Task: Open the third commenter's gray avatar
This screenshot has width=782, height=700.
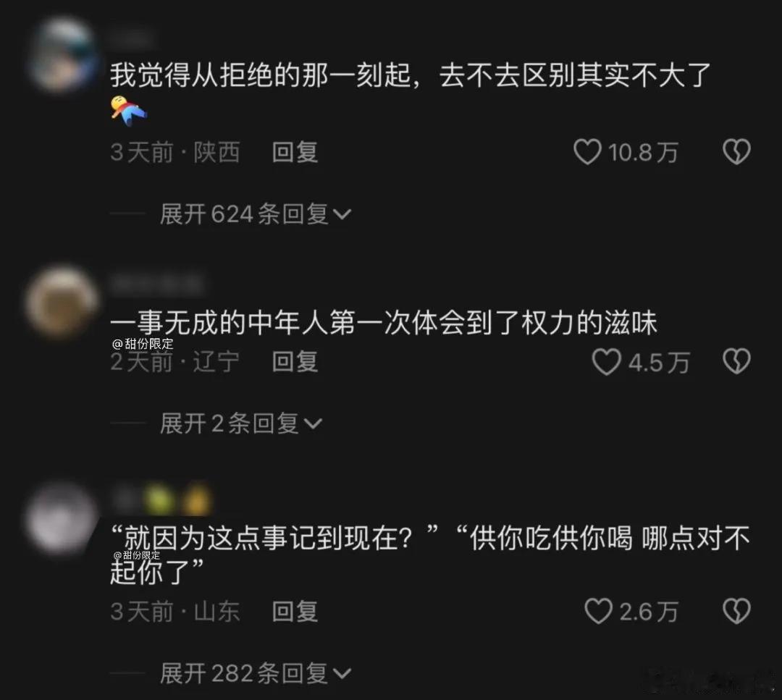Action: (62, 518)
